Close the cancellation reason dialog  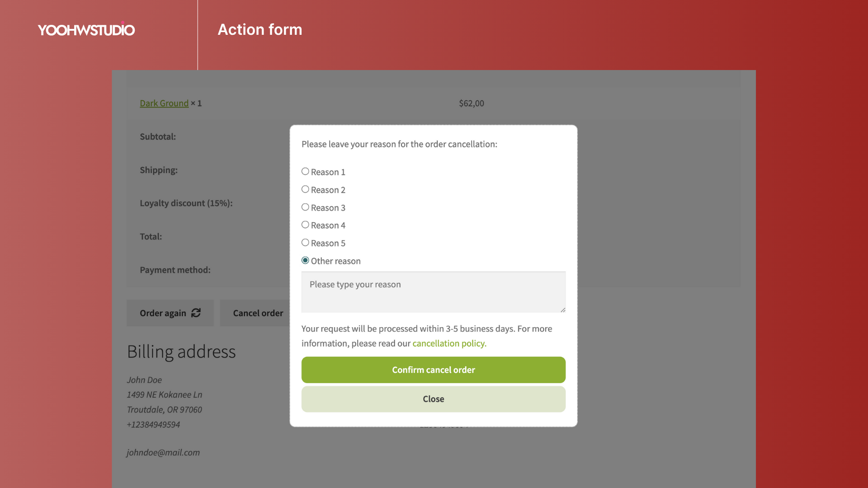pos(433,399)
